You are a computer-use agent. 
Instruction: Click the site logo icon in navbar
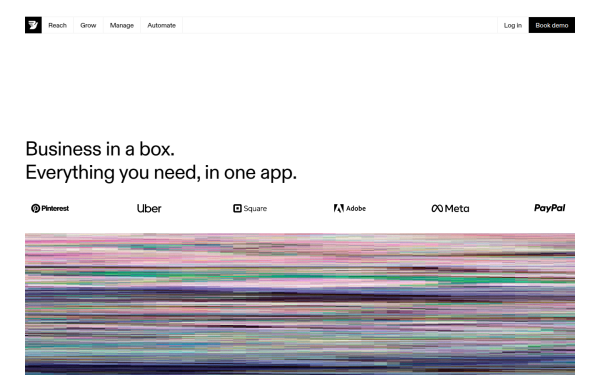33,25
